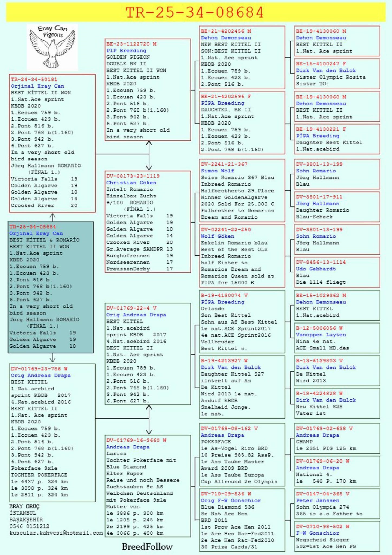This screenshot has width=392, height=555.
Task: Select ring number DV-02241-22-250
Action: (x=226, y=229)
